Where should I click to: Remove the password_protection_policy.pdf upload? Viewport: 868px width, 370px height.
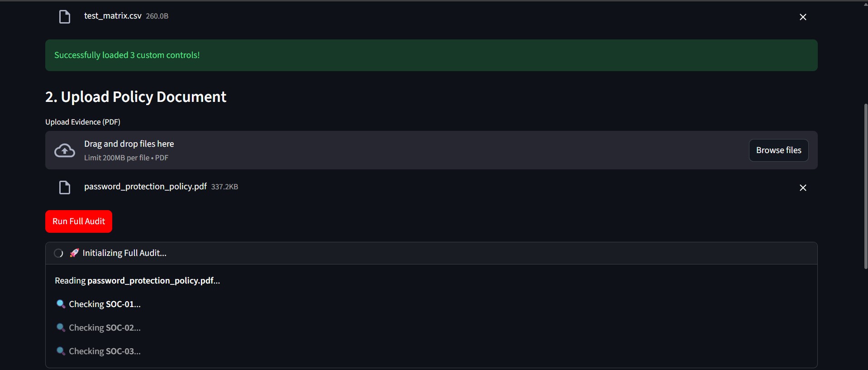[x=803, y=187]
